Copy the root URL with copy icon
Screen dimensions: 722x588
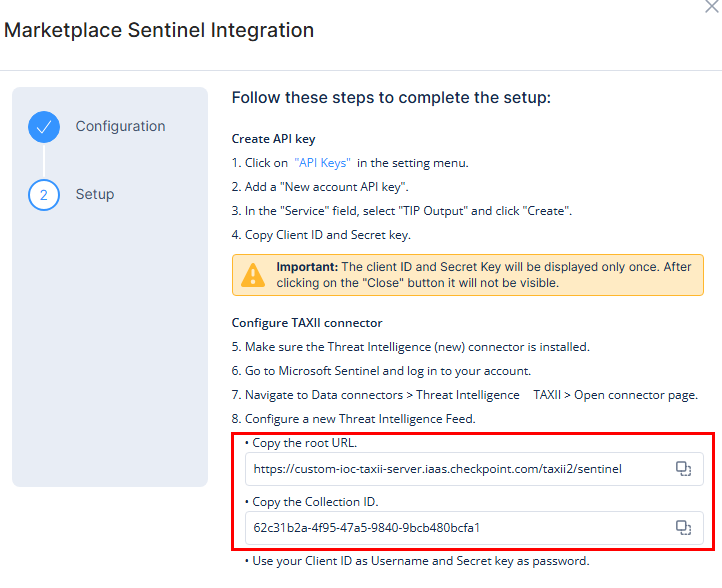tap(683, 468)
